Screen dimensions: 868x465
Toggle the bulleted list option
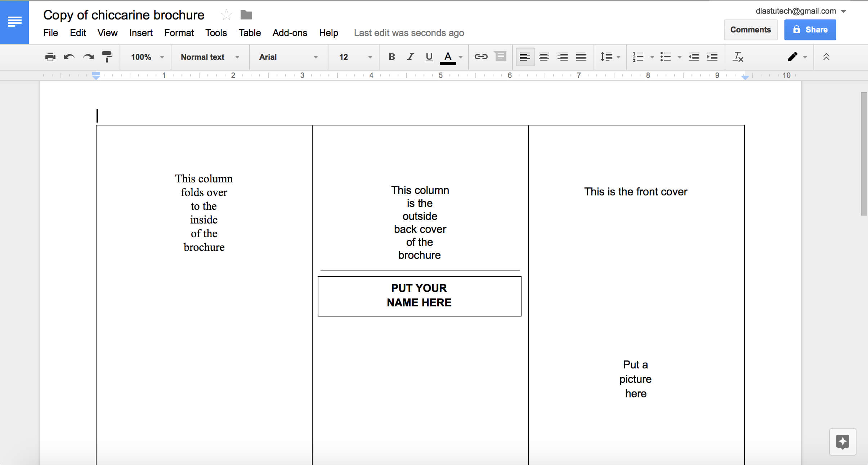[x=666, y=56]
